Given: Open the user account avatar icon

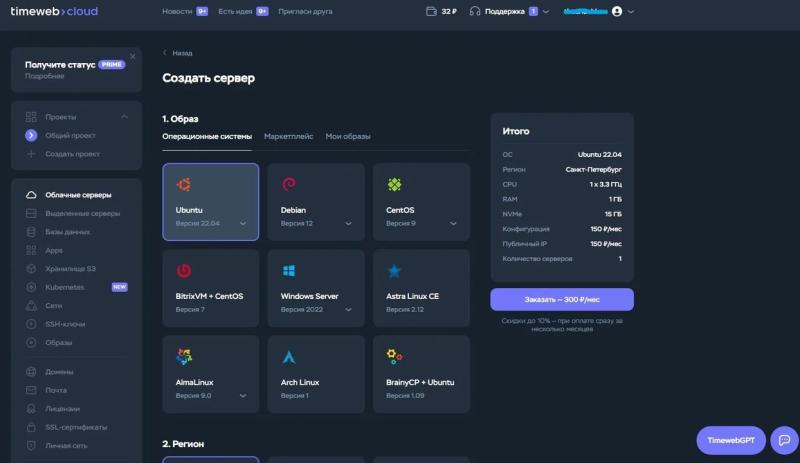Looking at the screenshot, I should (617, 11).
